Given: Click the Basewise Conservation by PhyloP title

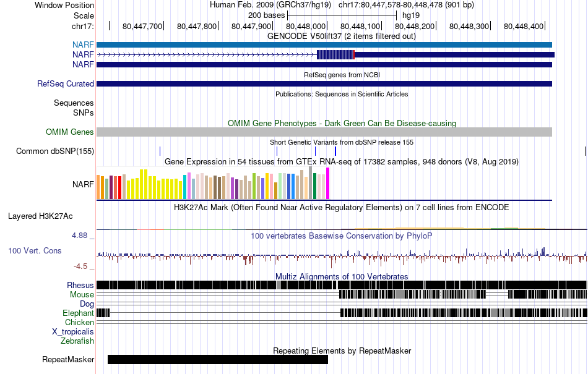Looking at the screenshot, I should pyautogui.click(x=342, y=236).
